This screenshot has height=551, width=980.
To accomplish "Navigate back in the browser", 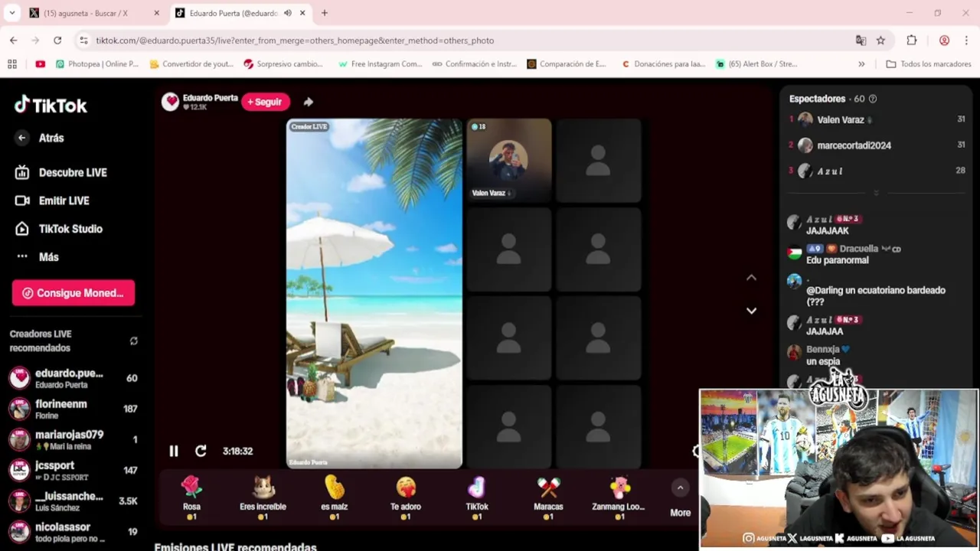I will click(14, 41).
